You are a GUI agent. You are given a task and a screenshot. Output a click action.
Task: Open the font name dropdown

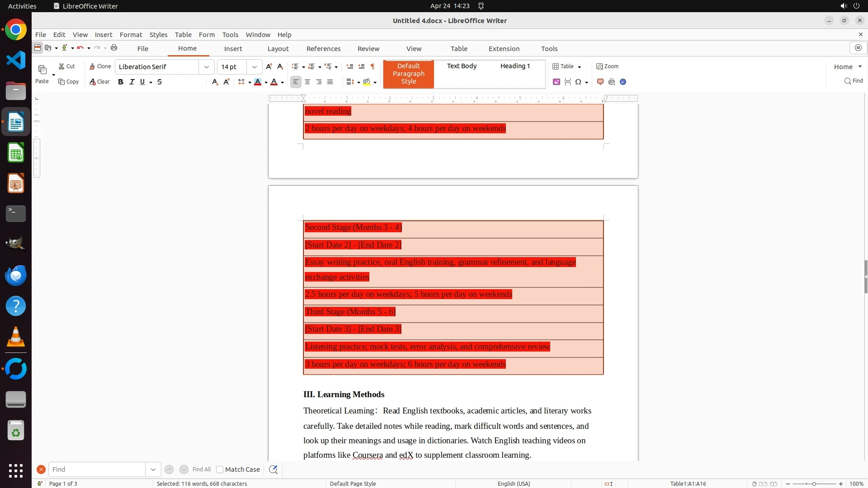click(207, 67)
